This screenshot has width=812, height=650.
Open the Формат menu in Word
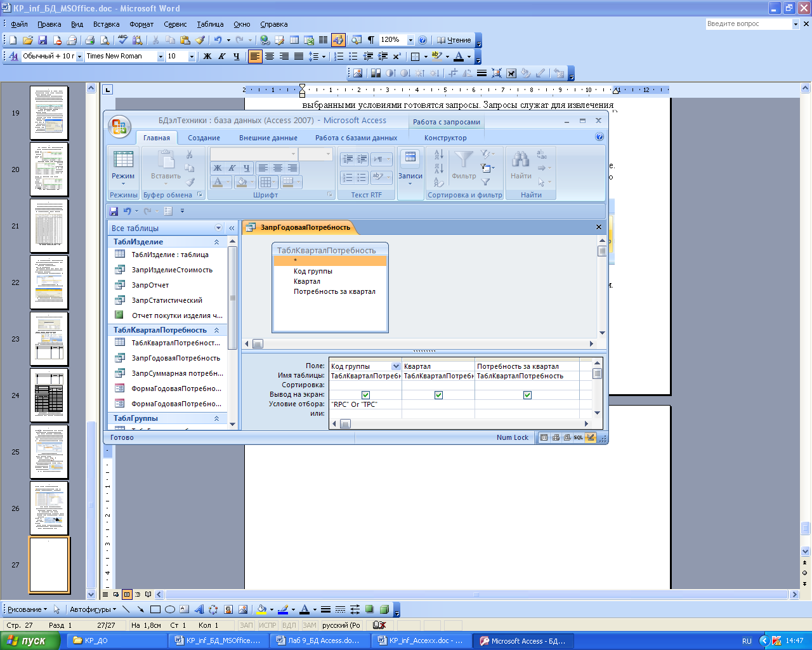coord(141,24)
